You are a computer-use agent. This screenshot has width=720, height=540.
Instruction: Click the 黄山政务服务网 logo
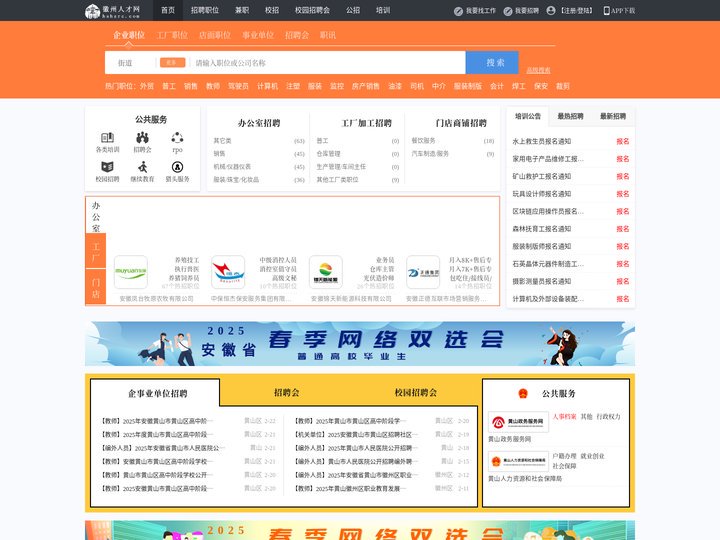(518, 422)
